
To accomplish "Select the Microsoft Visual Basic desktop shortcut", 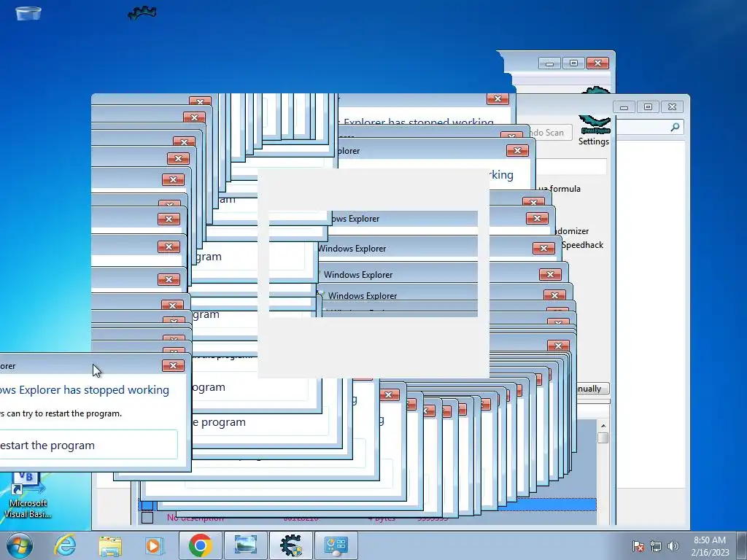I will 27,495.
